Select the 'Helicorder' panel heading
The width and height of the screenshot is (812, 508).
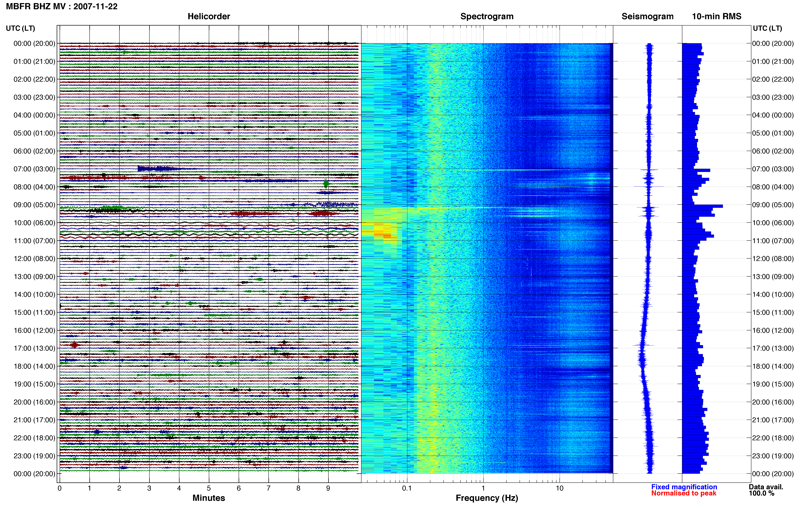click(x=209, y=16)
